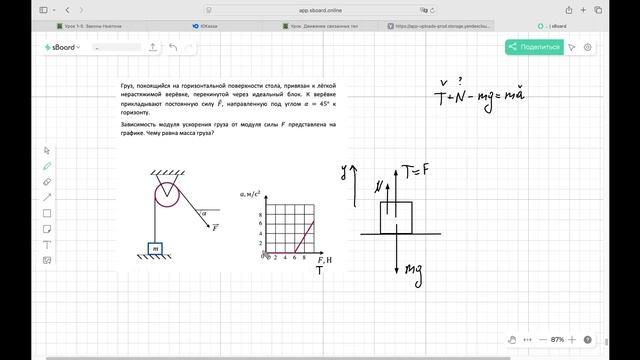Click the horizontal scrollbar at bottom

(x=278, y=358)
